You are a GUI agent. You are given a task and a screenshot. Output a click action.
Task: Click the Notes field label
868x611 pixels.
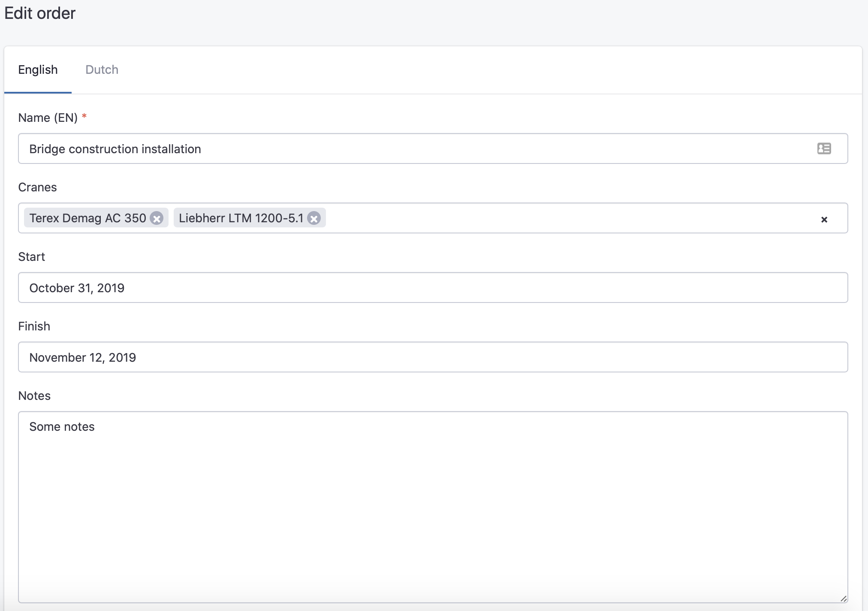coord(34,396)
